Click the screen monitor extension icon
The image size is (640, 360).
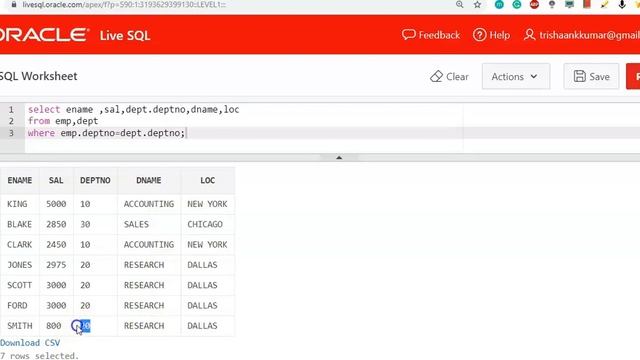pos(569,4)
